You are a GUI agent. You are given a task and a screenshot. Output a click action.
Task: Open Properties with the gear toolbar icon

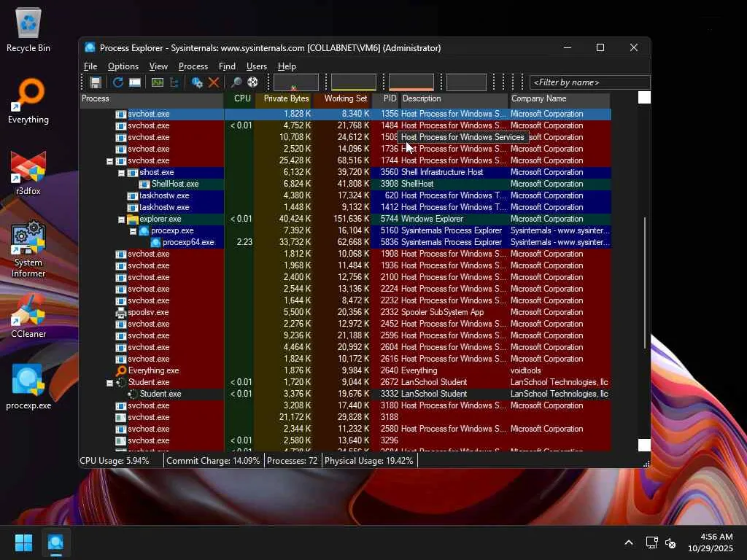point(197,82)
